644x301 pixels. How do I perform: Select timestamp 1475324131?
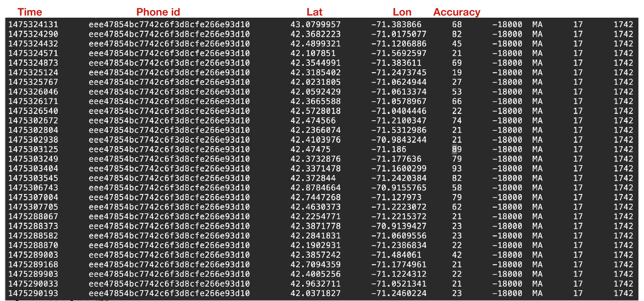33,24
